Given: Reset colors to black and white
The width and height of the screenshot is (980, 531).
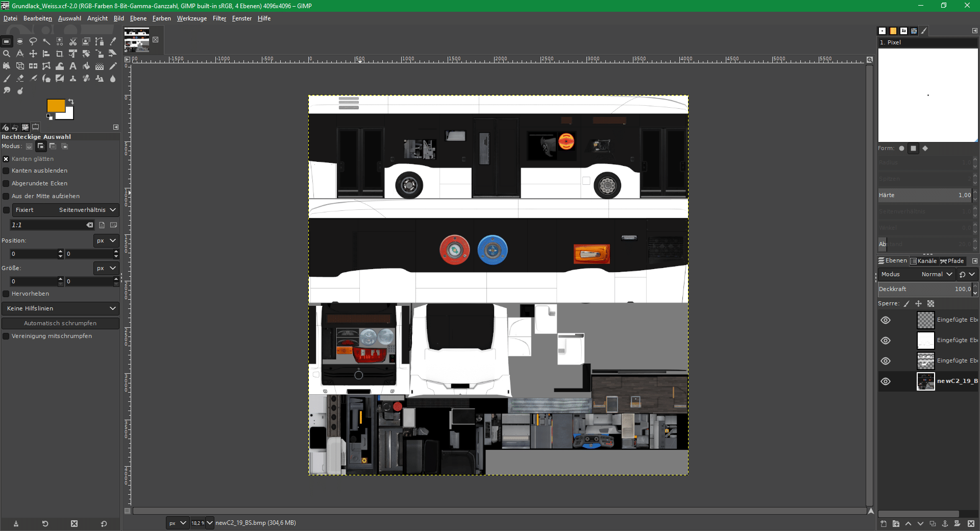Looking at the screenshot, I should click(50, 117).
